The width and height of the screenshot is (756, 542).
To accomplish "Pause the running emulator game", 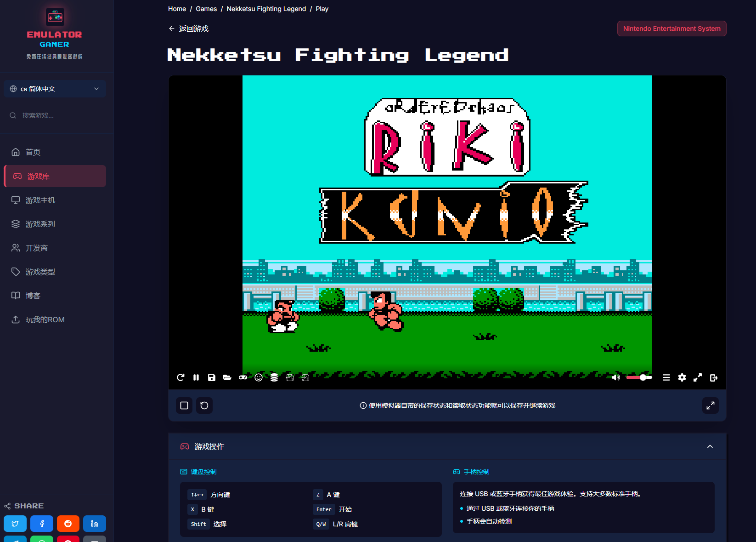I will click(196, 377).
